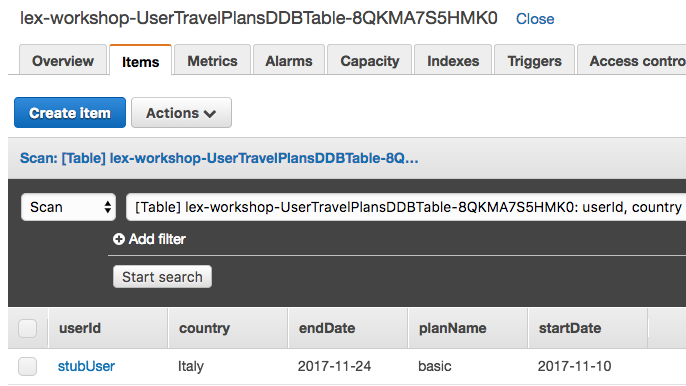Expand the Actions dropdown menu
The image size is (686, 386).
181,113
